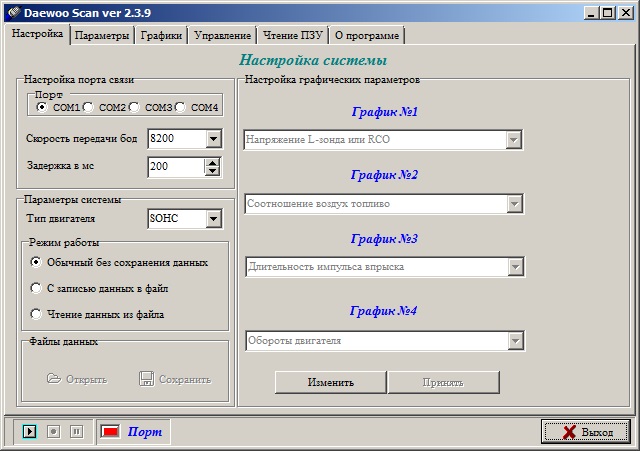The height and width of the screenshot is (451, 640).
Task: Increase the delay value with up arrow
Action: [x=213, y=162]
